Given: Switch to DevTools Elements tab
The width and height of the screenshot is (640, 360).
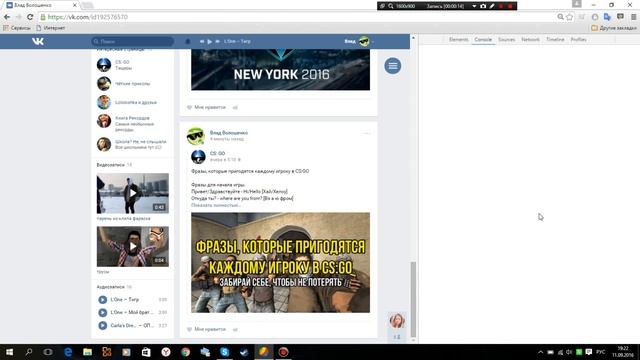Looking at the screenshot, I should (x=458, y=40).
